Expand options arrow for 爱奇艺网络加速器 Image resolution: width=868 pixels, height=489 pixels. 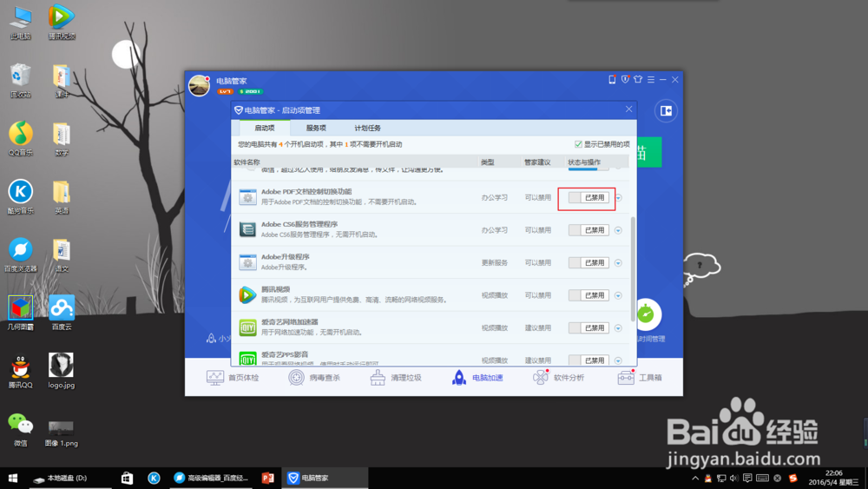pyautogui.click(x=618, y=328)
